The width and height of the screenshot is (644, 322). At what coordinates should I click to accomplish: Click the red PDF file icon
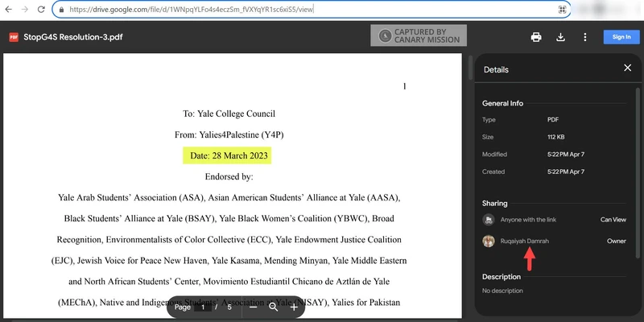[14, 37]
